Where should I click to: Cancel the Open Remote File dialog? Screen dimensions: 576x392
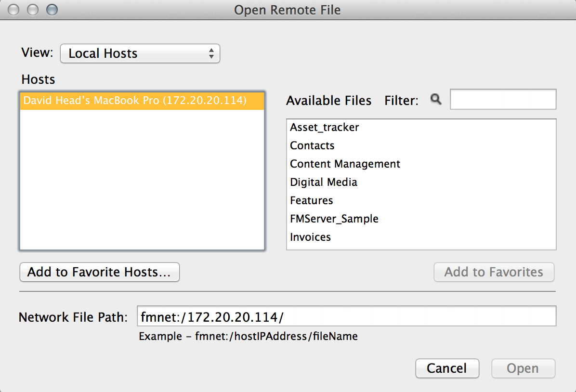tap(447, 368)
